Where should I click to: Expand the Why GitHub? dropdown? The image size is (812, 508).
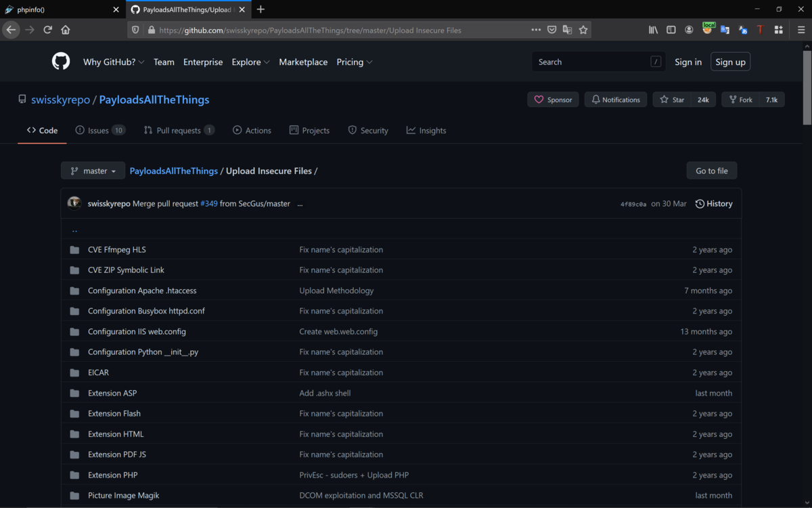coord(114,62)
